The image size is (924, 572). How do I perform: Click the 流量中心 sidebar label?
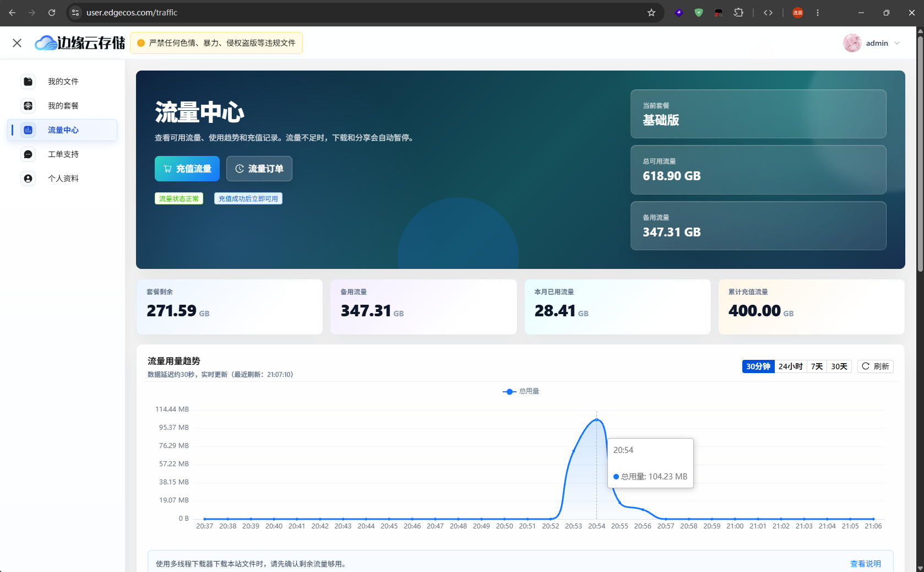tap(63, 130)
